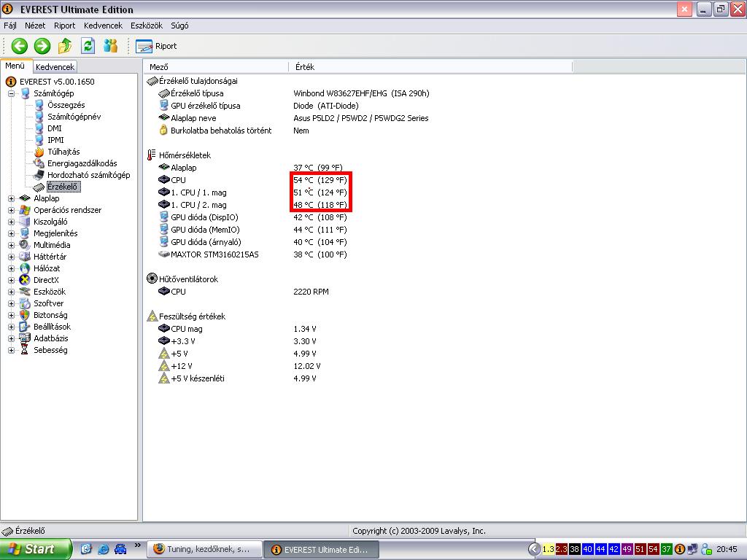Screen dimensions: 747x560
Task: Switch to the Kedvencek tab in the sidebar
Action: coord(55,67)
